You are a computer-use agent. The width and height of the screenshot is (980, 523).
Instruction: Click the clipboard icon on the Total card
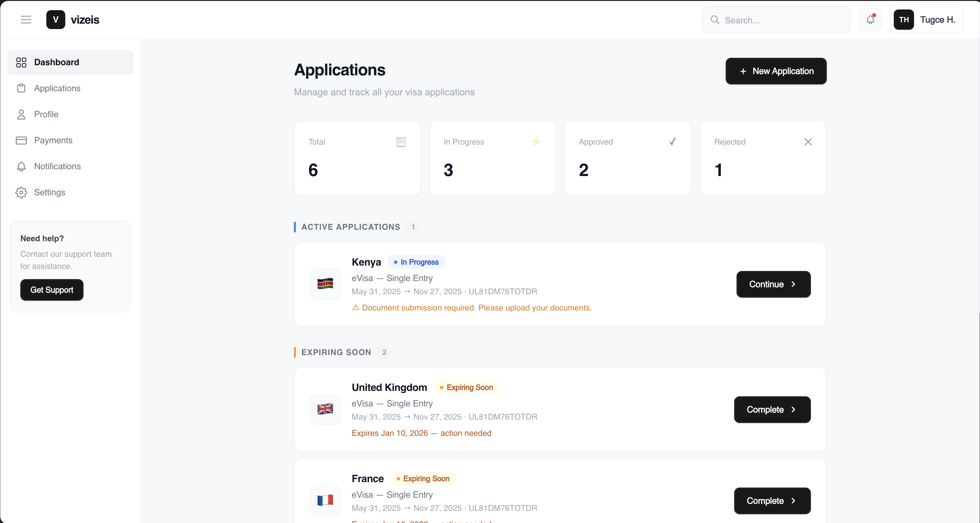401,141
